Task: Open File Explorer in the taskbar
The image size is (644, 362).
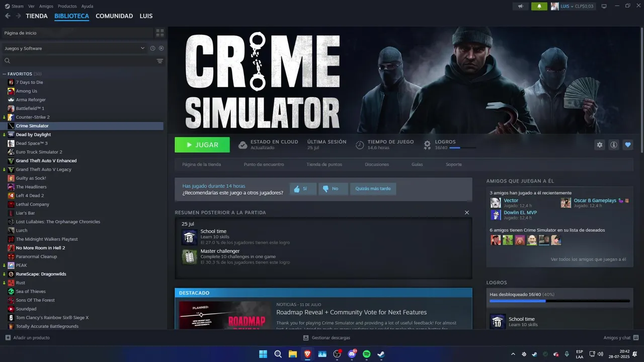Action: point(293,354)
